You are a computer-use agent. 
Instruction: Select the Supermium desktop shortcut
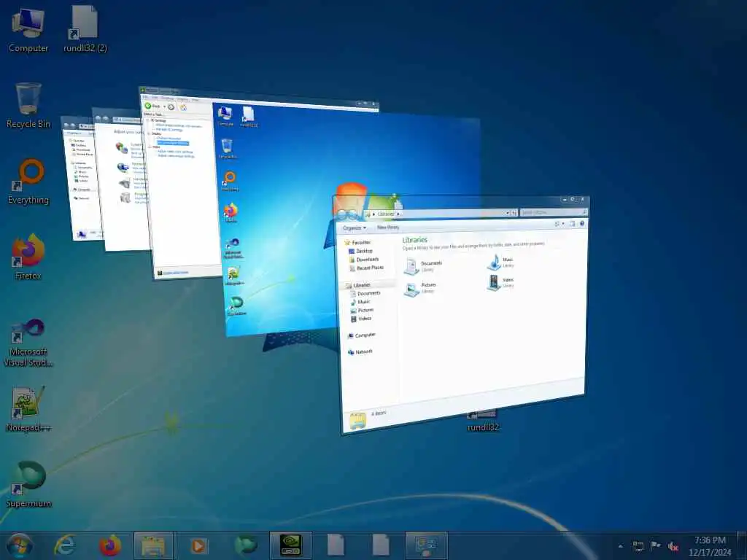[x=28, y=484]
